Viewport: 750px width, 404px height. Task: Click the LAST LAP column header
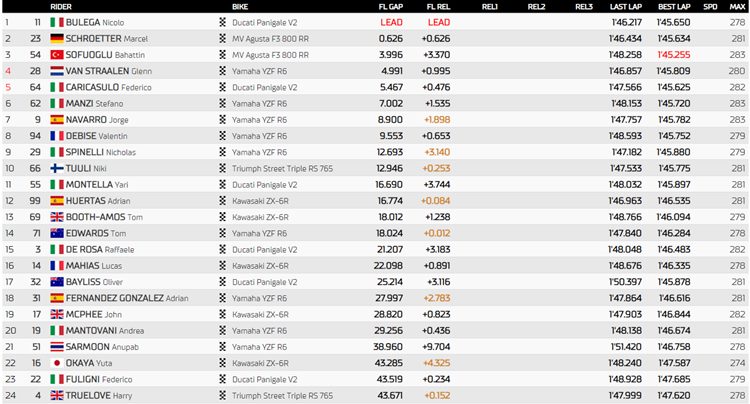pos(626,7)
